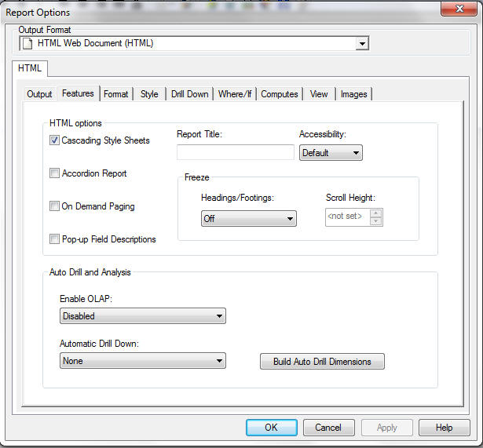Viewport: 483px width, 448px height.
Task: Switch to the Images tab
Action: pyautogui.click(x=353, y=94)
